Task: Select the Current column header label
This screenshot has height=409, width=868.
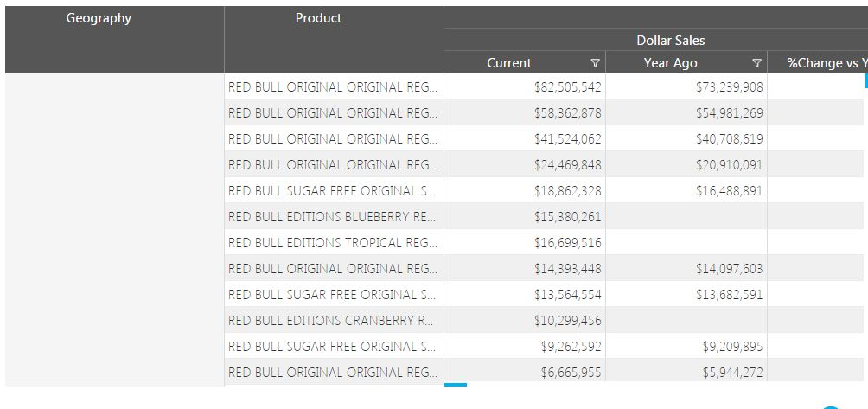Action: coord(509,63)
